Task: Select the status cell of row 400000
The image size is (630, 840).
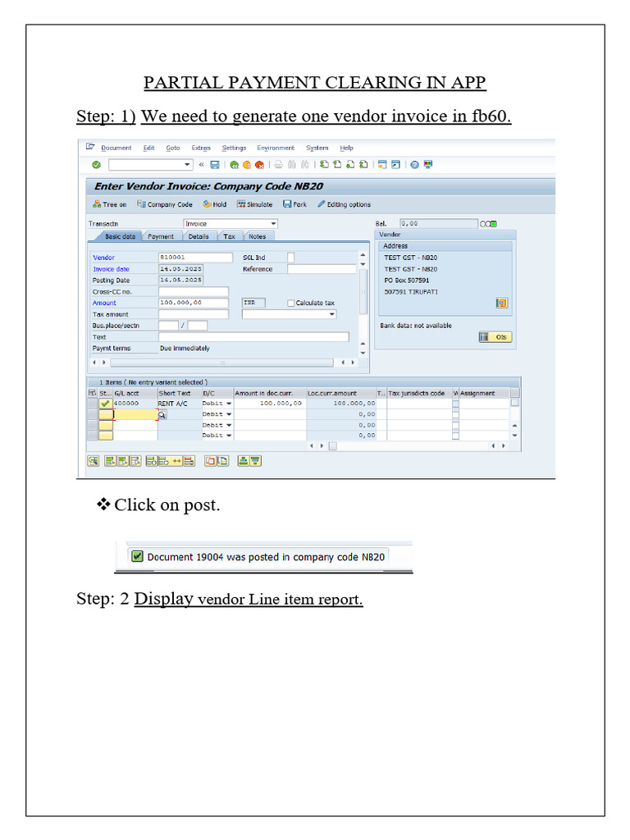Action: tap(106, 404)
